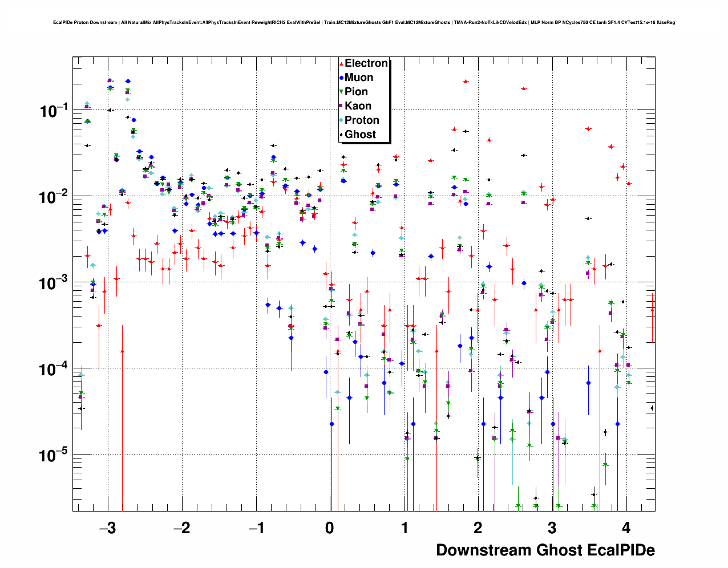Screen dimensions: 728x568
Task: Click the Muon legend label
Action: tap(359, 78)
